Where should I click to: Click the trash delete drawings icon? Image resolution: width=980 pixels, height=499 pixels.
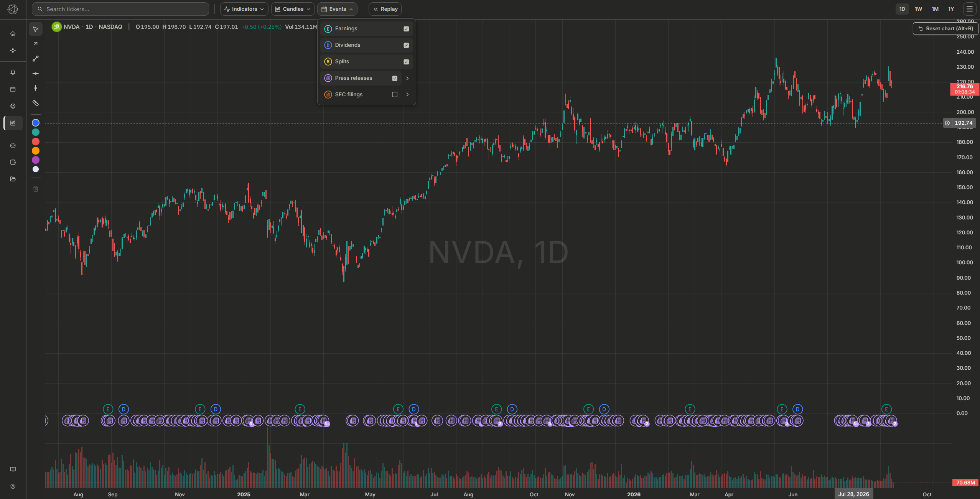click(x=36, y=189)
